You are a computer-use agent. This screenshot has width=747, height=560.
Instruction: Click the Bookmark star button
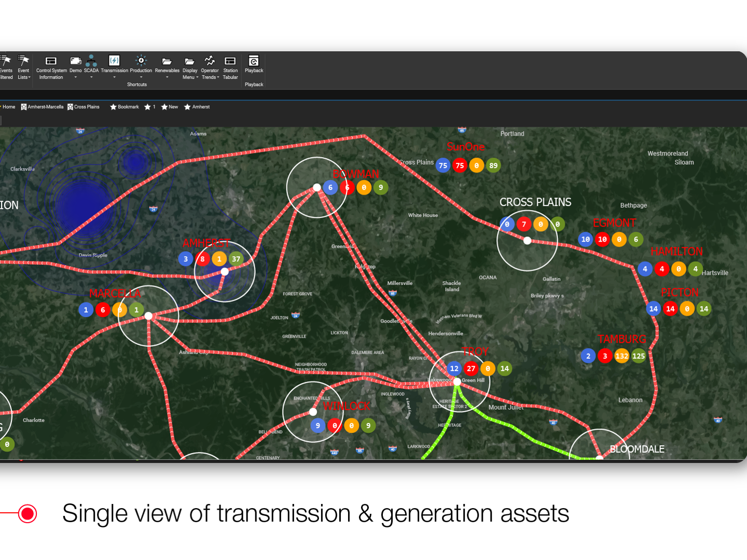pyautogui.click(x=125, y=107)
